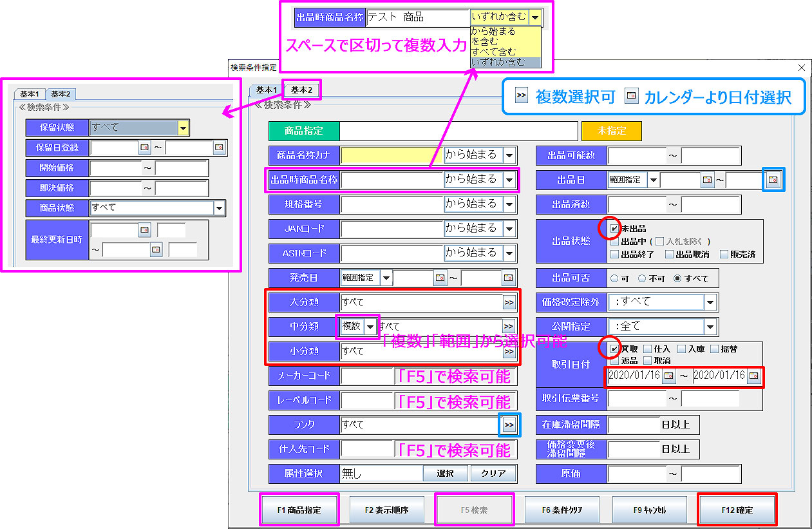This screenshot has height=529, width=812.
Task: Expand the 中分類 複数 mode dropdown
Action: click(370, 327)
